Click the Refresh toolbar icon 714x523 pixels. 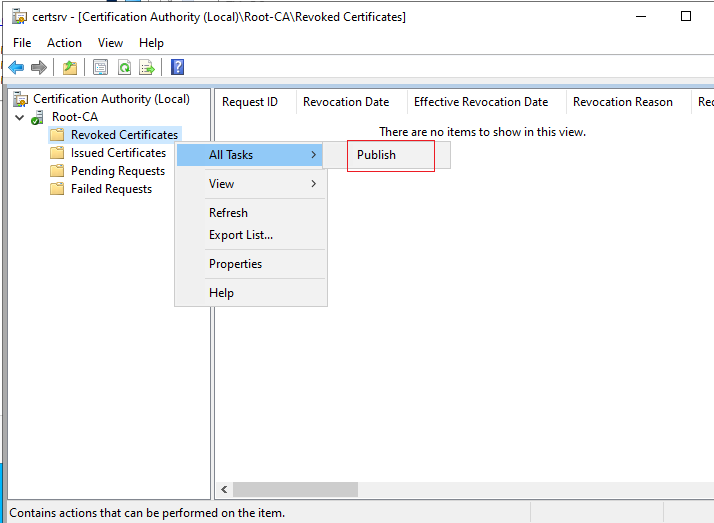[124, 68]
